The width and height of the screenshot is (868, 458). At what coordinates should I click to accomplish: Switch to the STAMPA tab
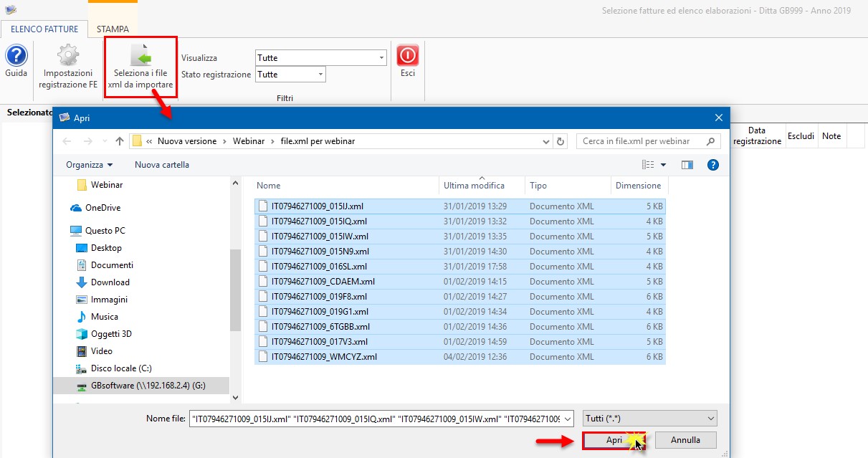click(113, 29)
